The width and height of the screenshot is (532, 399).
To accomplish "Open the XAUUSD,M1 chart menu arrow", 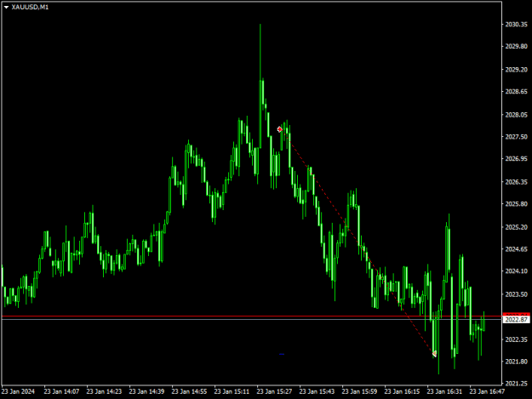I will click(x=6, y=7).
